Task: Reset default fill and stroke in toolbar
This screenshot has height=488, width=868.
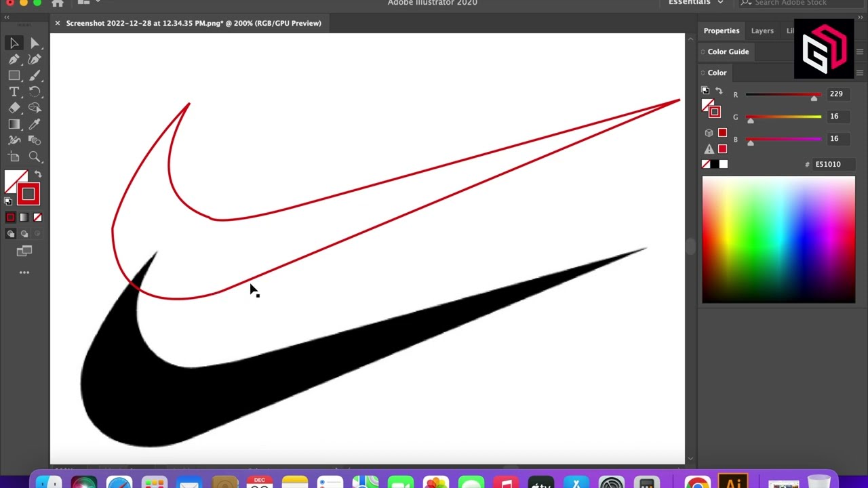Action: [x=8, y=201]
